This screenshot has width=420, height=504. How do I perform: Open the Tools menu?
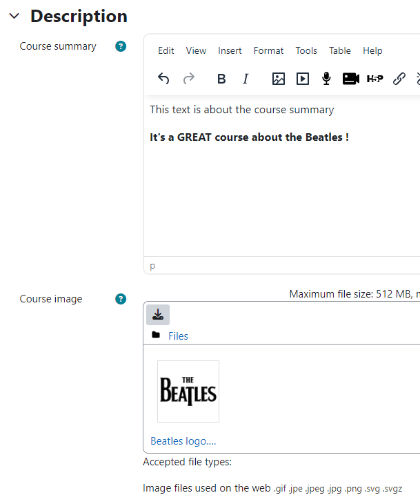[306, 51]
